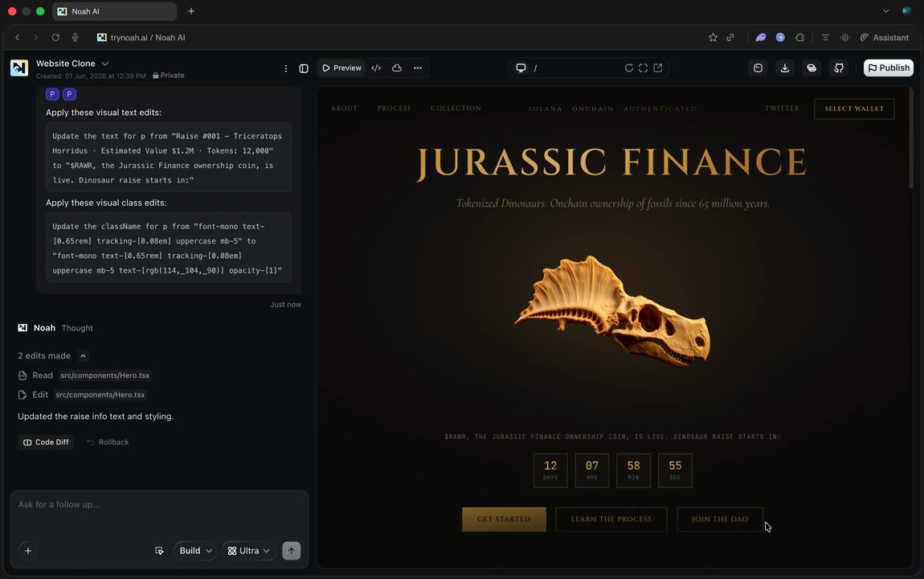
Task: Open ABOUT in the preview navigation
Action: tap(344, 109)
